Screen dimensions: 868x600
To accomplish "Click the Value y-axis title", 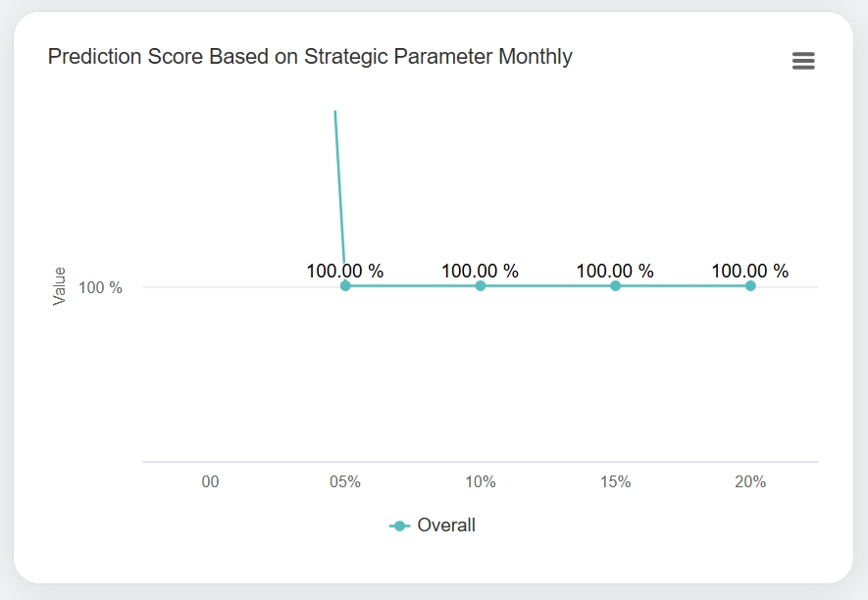I will coord(60,286).
